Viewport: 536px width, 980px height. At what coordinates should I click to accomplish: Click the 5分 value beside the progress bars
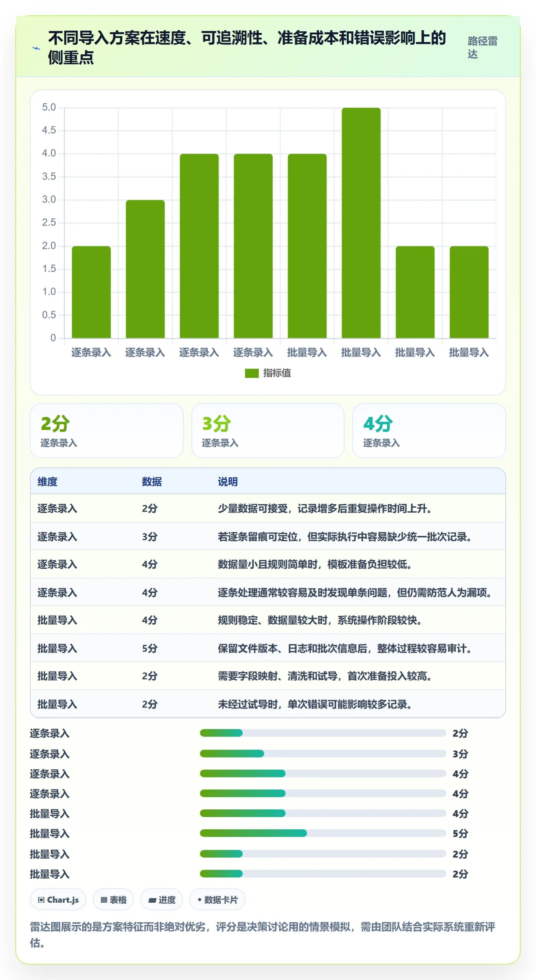[460, 834]
